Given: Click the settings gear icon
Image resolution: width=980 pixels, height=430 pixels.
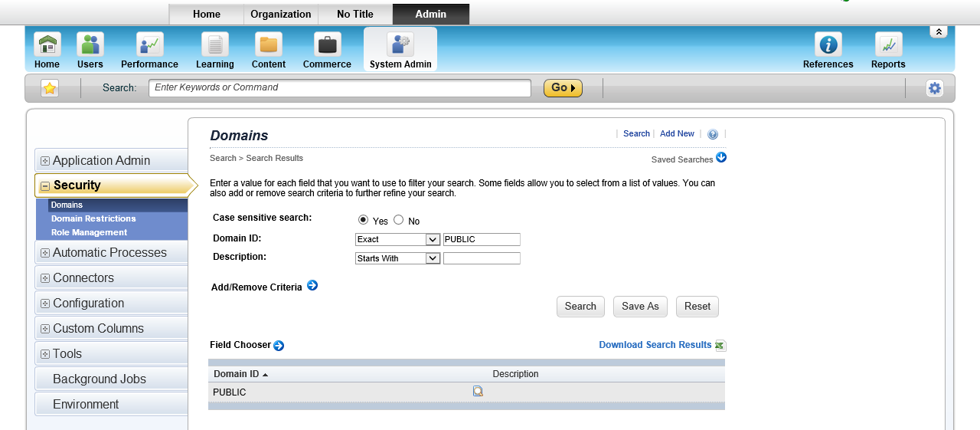Looking at the screenshot, I should (x=935, y=88).
